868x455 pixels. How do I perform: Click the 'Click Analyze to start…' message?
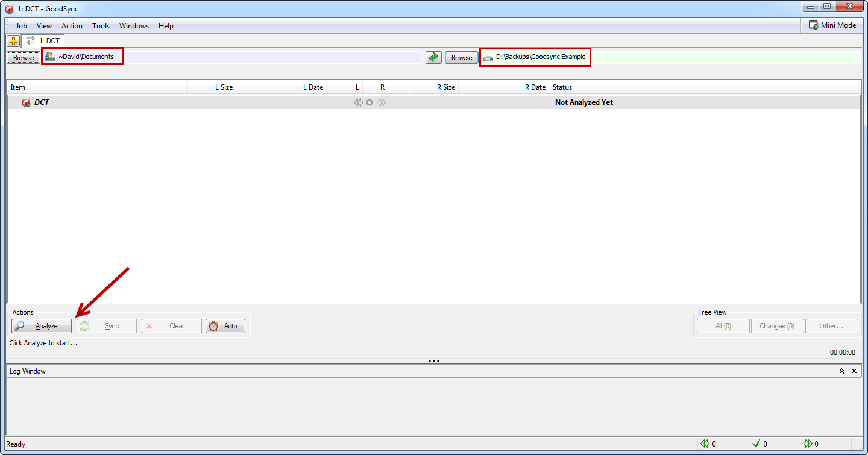(43, 343)
